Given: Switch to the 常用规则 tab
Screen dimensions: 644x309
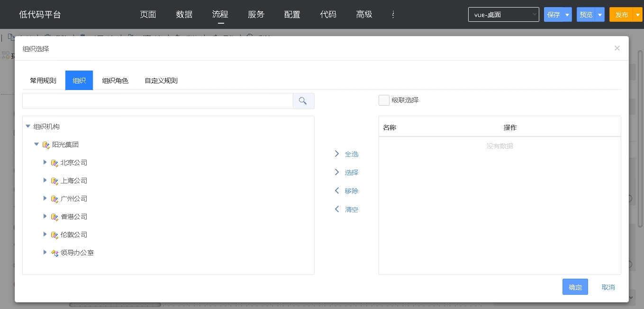Looking at the screenshot, I should coord(43,81).
